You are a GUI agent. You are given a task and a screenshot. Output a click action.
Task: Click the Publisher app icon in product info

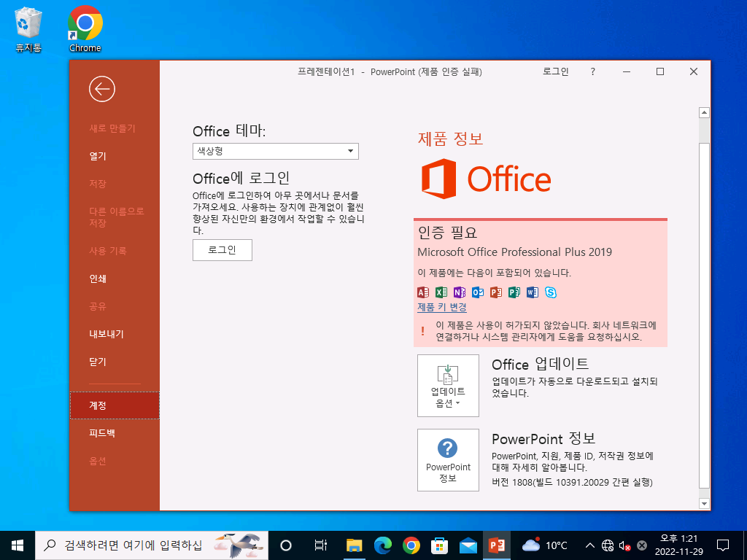(x=514, y=292)
